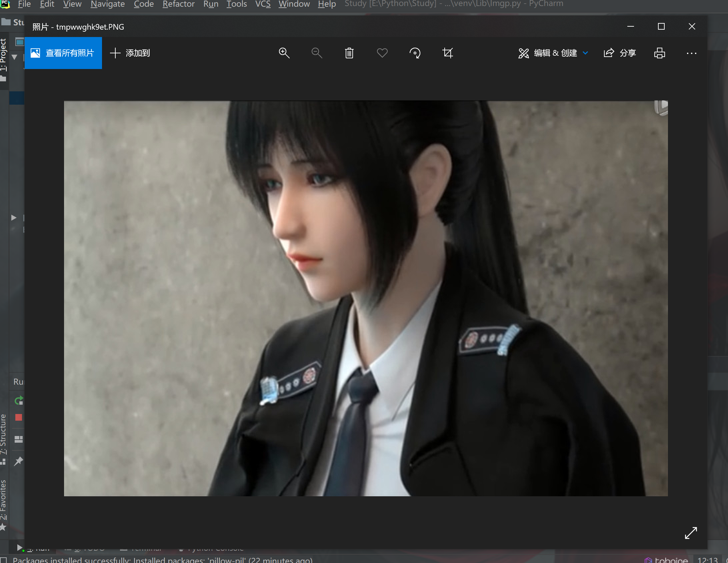Click the Pin Tab icon in PyCharm Run panel

pyautogui.click(x=19, y=461)
